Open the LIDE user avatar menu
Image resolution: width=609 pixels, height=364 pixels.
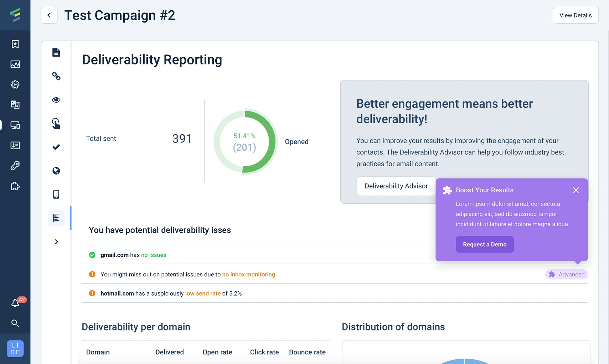(x=15, y=349)
